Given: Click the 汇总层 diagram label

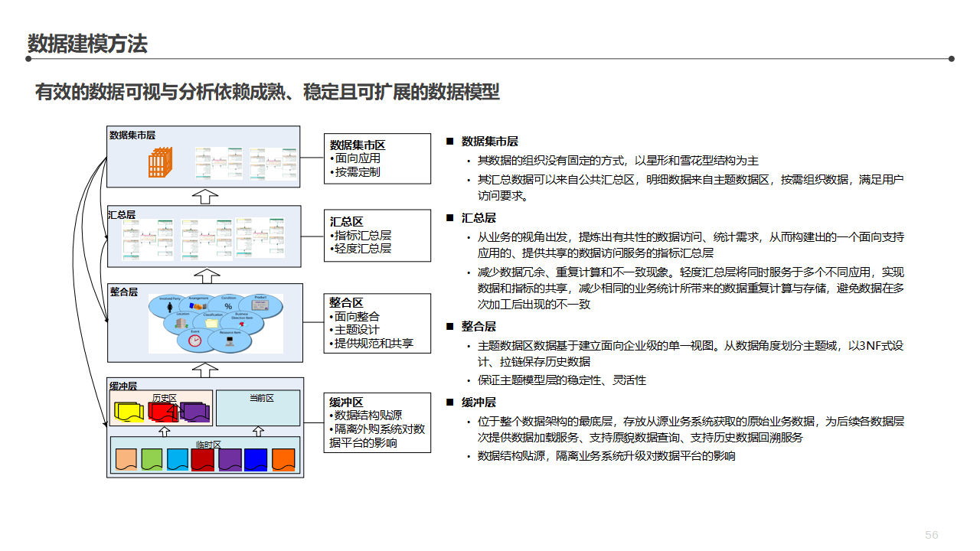Looking at the screenshot, I should pos(122,215).
